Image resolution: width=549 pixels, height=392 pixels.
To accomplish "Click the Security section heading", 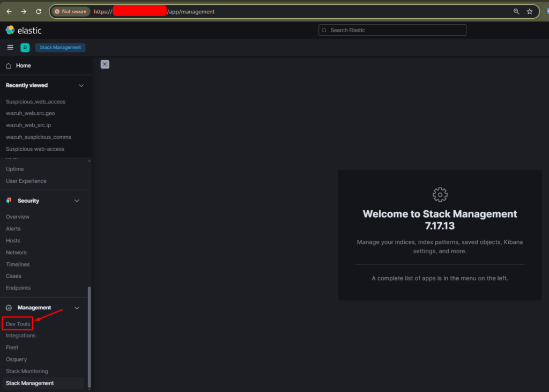I will click(28, 201).
